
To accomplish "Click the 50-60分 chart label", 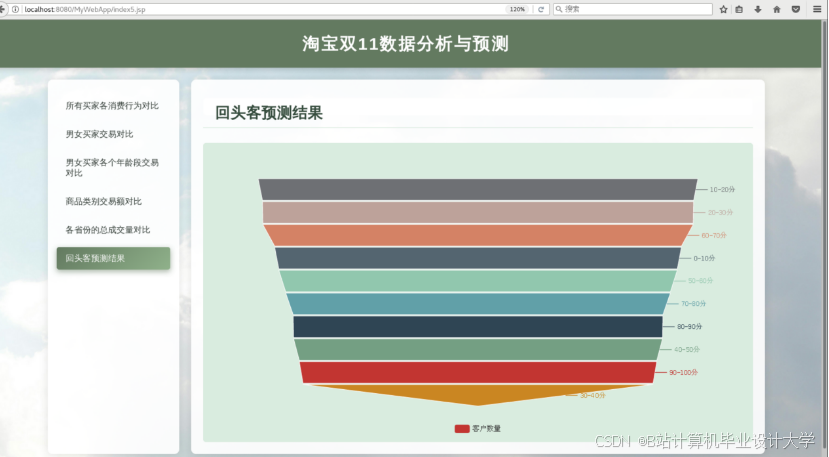I will point(701,281).
